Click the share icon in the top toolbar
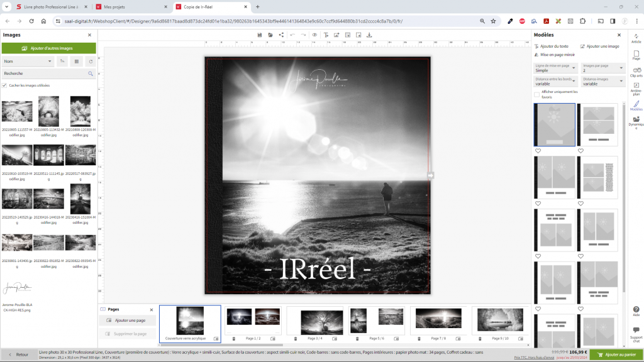Viewport: 644px width, 362px height. 280,35
